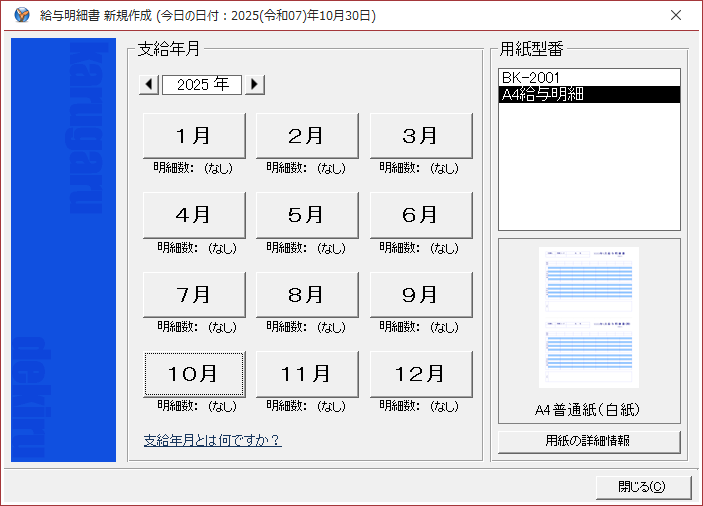Image resolution: width=703 pixels, height=506 pixels.
Task: Pick the 4月 month button
Action: [194, 214]
